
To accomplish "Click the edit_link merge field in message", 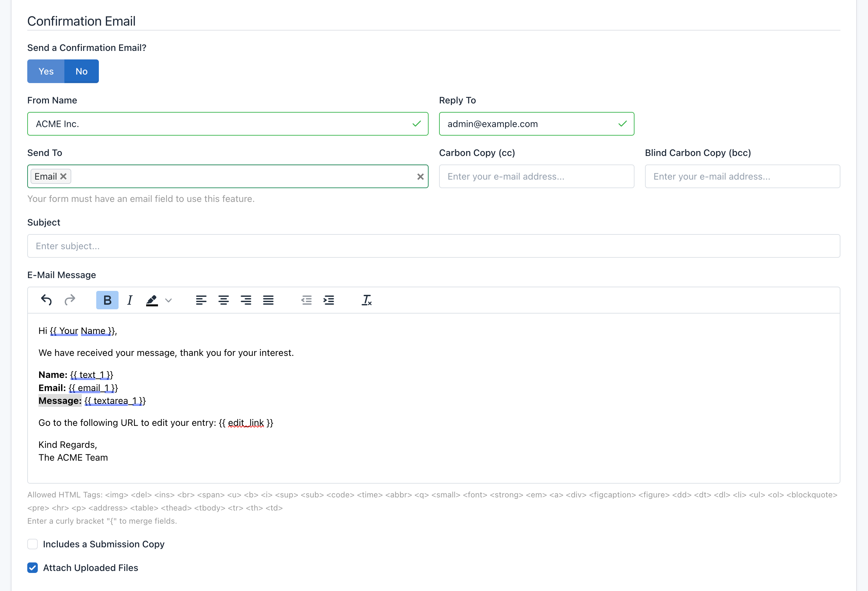I will [246, 422].
